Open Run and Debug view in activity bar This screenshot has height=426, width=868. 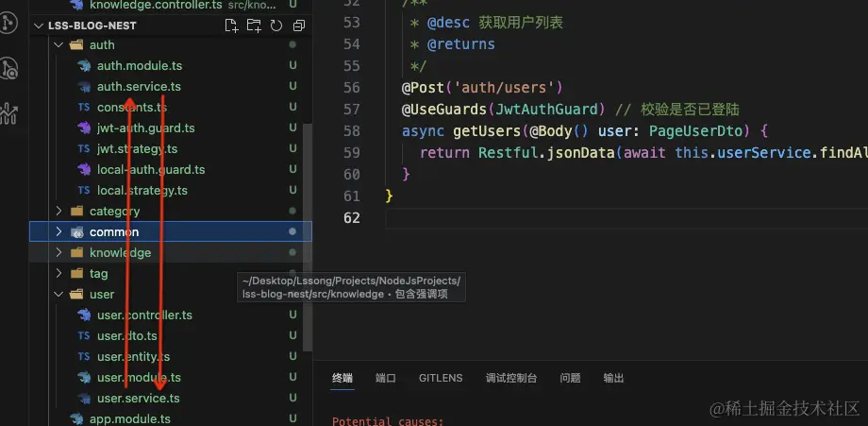(9, 68)
